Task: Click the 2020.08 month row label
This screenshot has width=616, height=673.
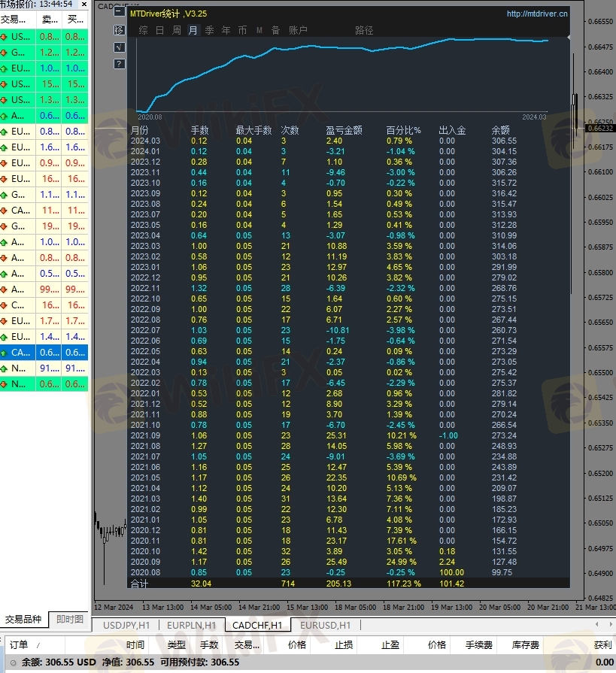Action: click(x=145, y=572)
